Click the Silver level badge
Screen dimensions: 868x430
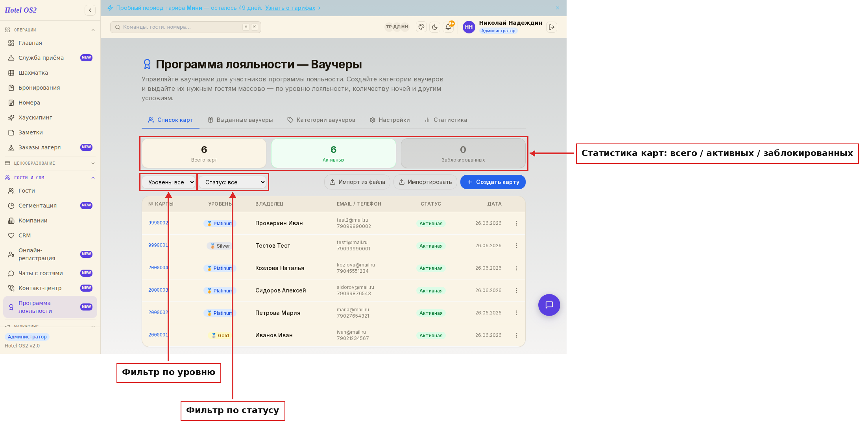coord(220,246)
